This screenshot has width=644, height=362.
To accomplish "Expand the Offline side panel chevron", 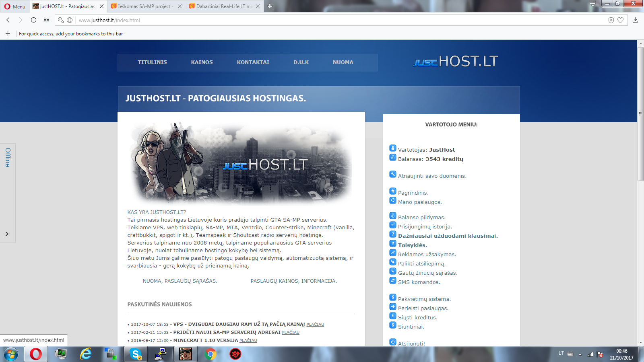I will point(7,234).
